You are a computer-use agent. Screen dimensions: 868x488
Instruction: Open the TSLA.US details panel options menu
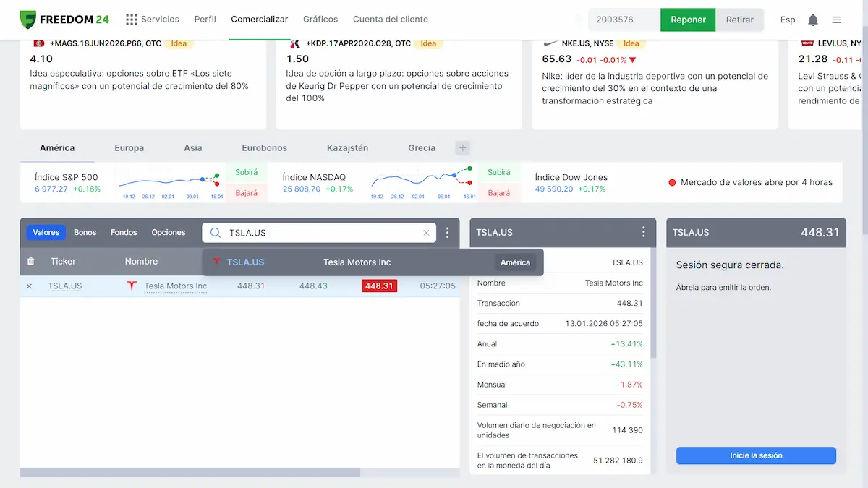[x=644, y=232]
